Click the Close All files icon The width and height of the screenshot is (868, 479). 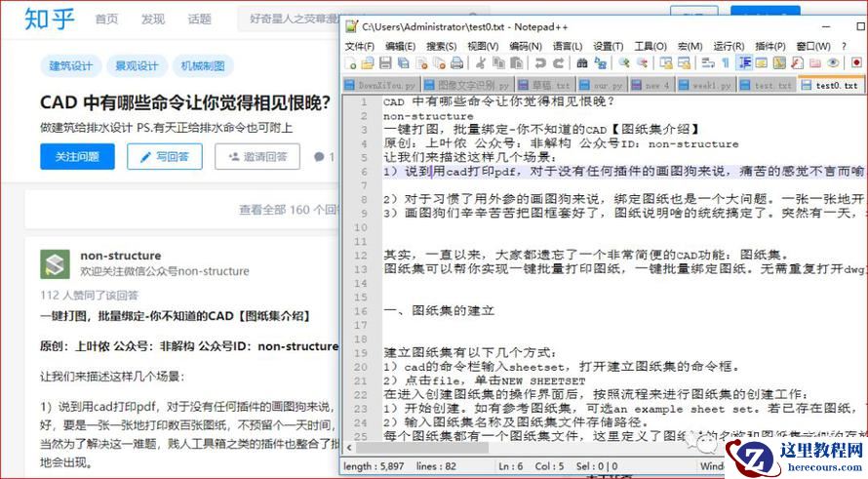(x=439, y=63)
